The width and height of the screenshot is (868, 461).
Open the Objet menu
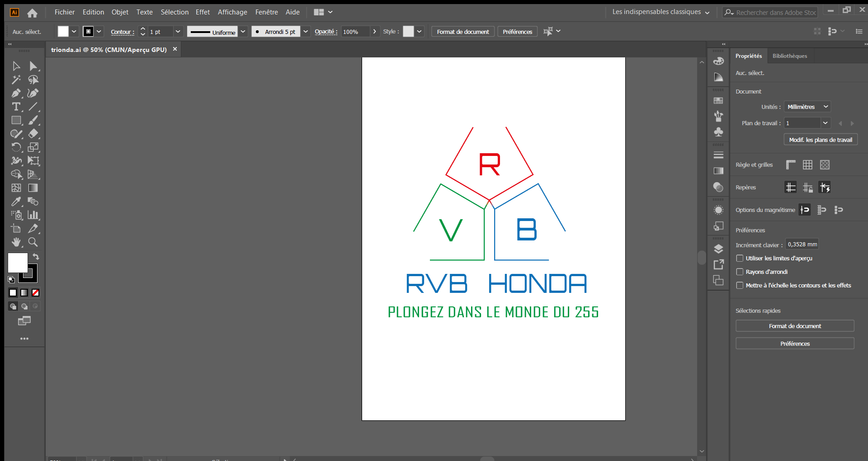point(120,12)
